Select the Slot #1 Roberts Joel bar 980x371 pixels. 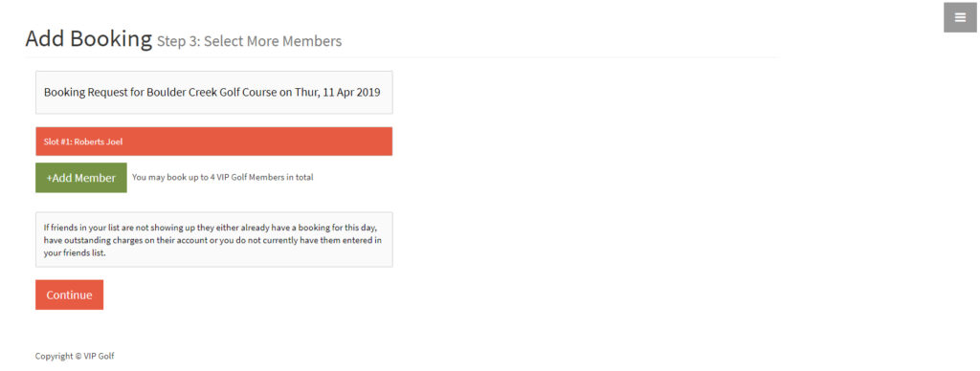click(213, 142)
